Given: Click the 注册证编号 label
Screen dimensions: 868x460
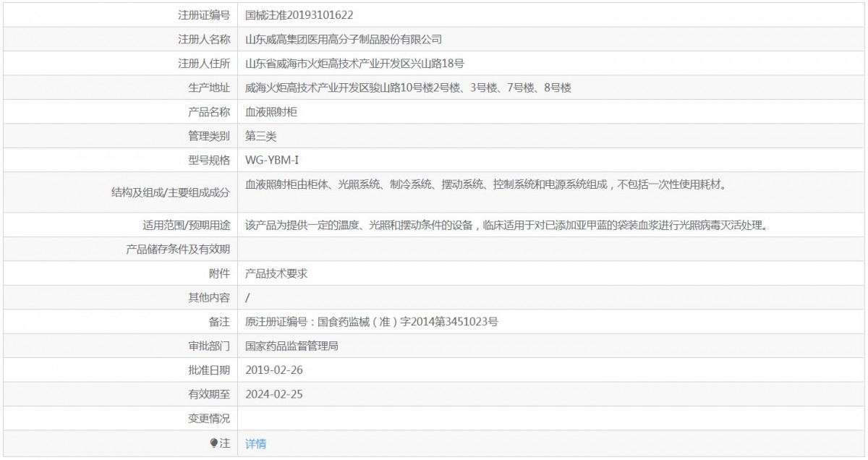Looking at the screenshot, I should pyautogui.click(x=204, y=14).
